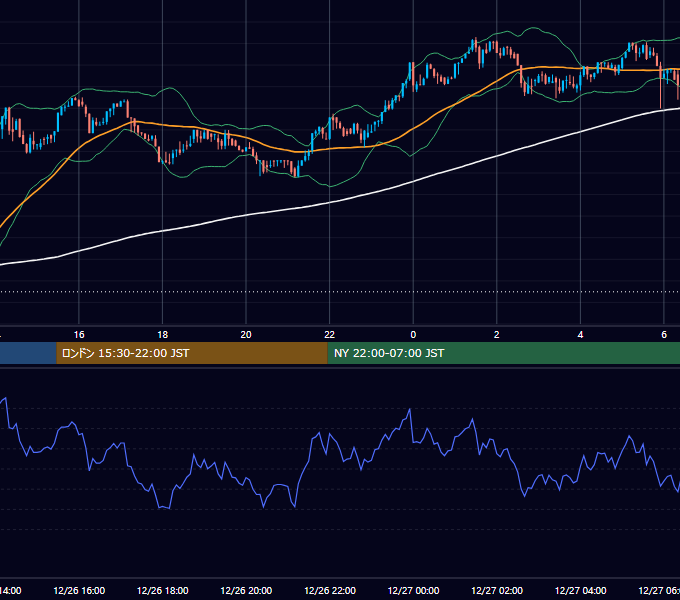680x600 pixels.
Task: Click the 18 hour tick label
Action: point(163,335)
